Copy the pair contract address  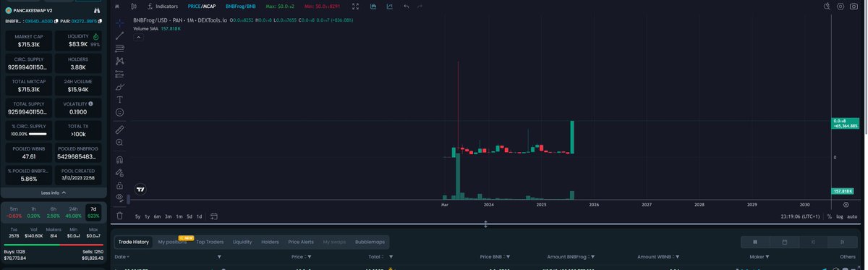click(101, 22)
